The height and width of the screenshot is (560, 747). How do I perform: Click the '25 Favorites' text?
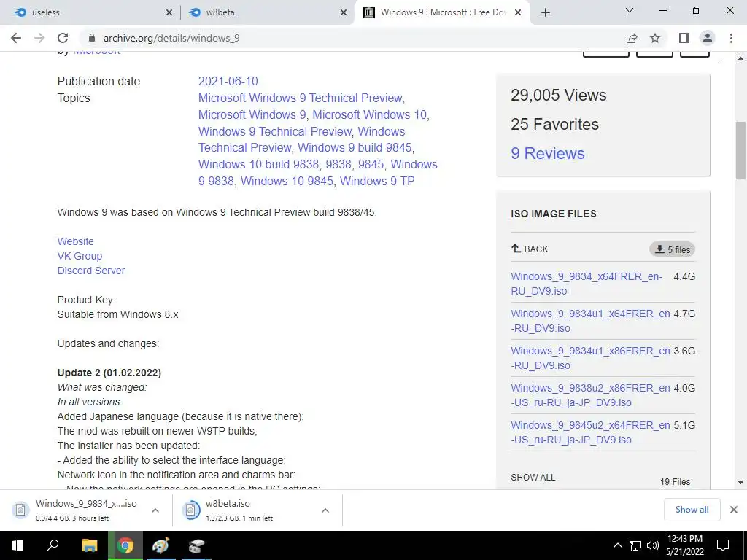[554, 124]
